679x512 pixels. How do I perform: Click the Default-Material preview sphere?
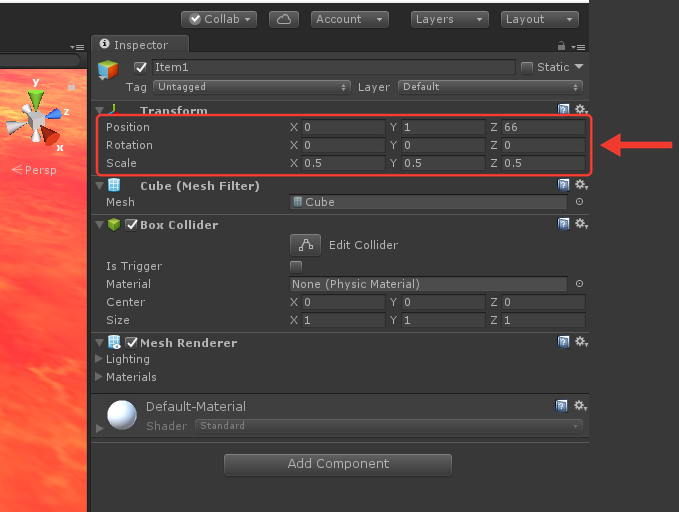(122, 415)
